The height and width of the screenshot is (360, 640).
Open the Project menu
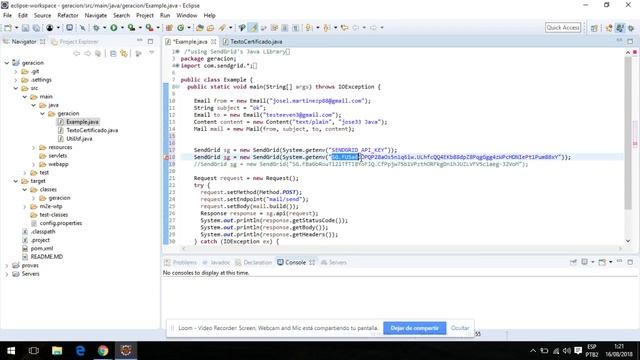click(x=144, y=16)
